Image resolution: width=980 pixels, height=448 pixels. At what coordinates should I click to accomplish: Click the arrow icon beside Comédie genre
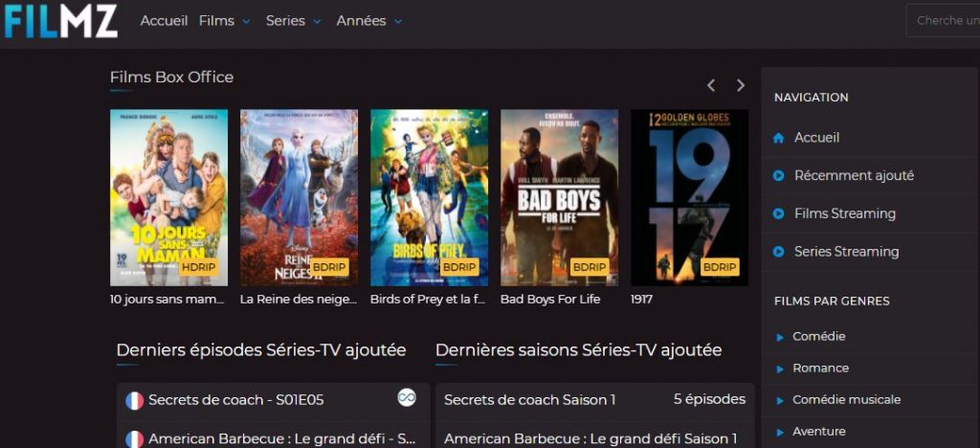[779, 337]
